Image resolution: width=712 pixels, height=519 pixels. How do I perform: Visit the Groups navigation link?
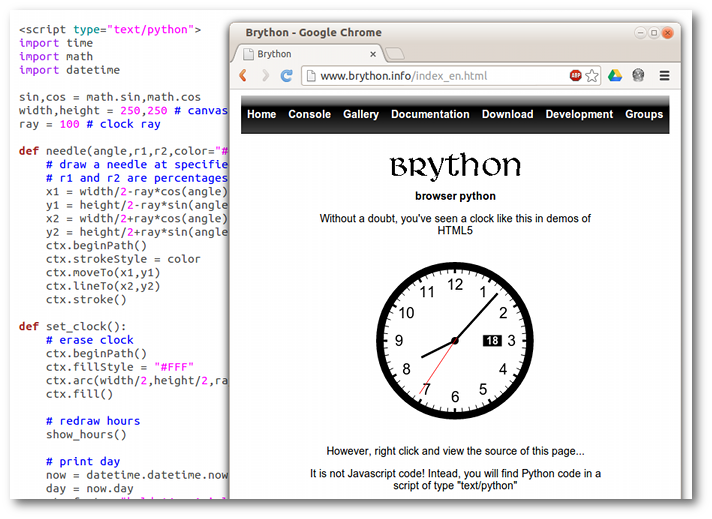point(644,115)
